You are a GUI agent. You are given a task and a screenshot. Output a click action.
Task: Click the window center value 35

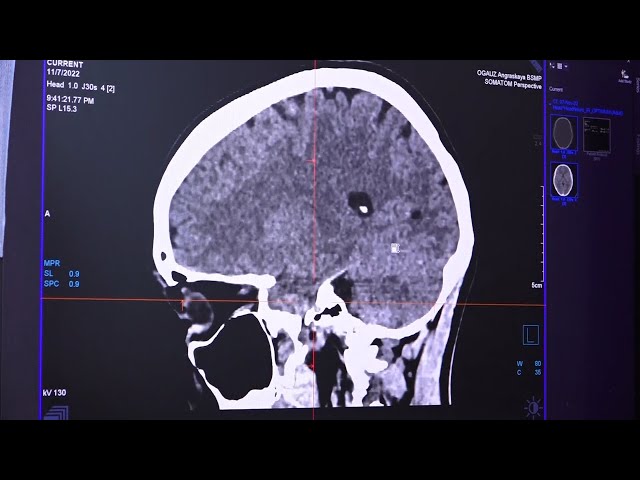coord(537,372)
